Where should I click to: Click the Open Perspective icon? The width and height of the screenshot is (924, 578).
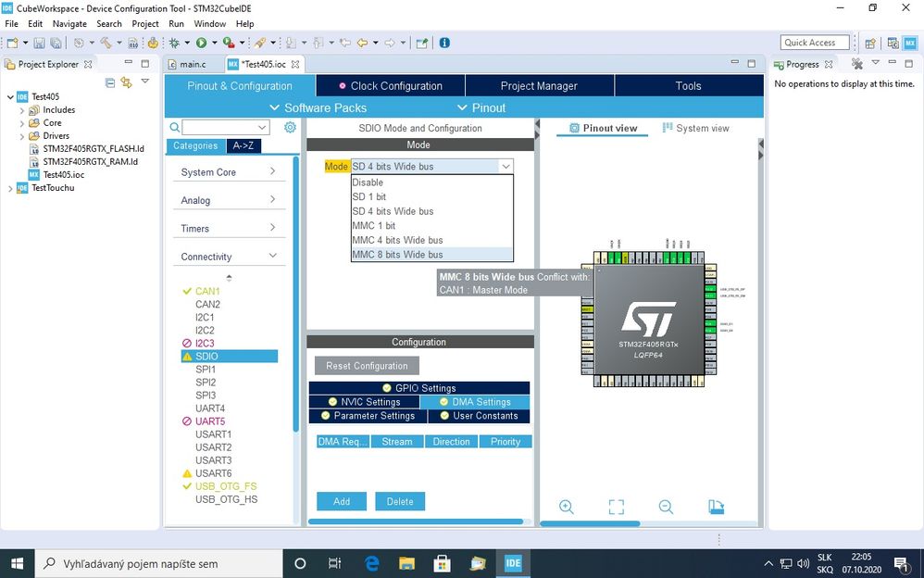tap(869, 43)
